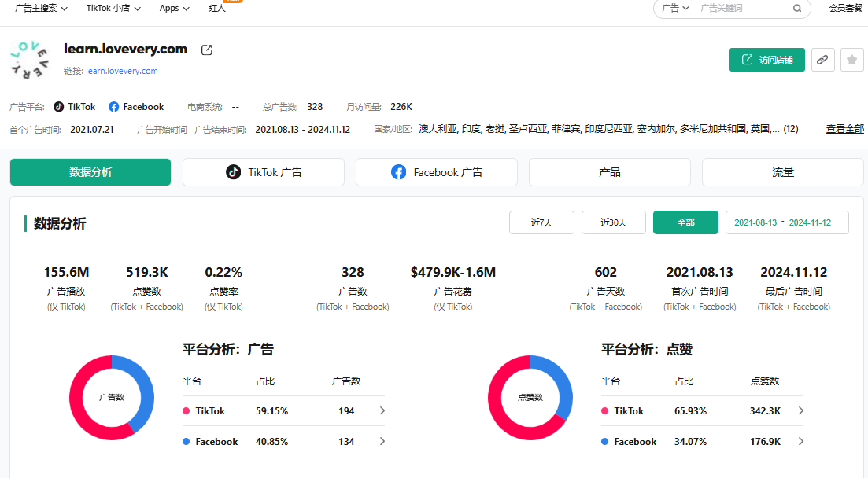Click TikTok platform icon in ad platforms
The image size is (868, 478).
(x=59, y=107)
